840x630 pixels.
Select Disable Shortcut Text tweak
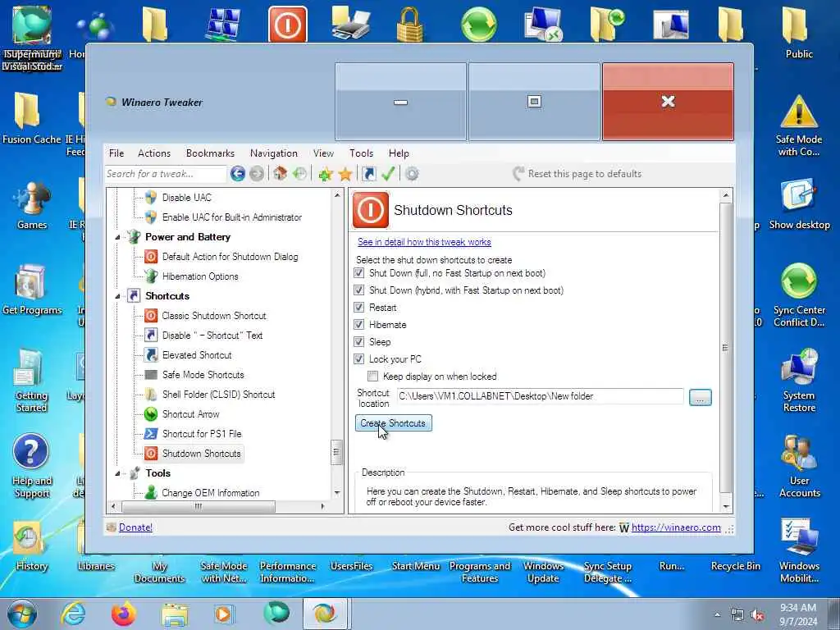pos(212,336)
